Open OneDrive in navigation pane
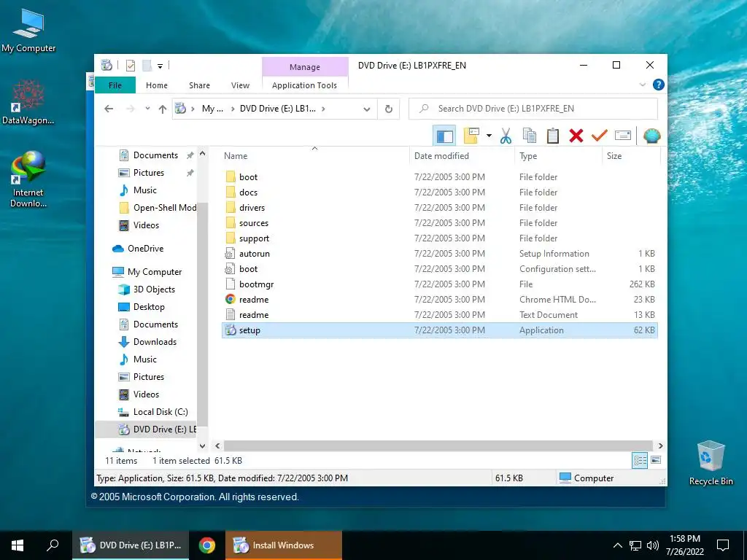The image size is (747, 560). [x=145, y=249]
